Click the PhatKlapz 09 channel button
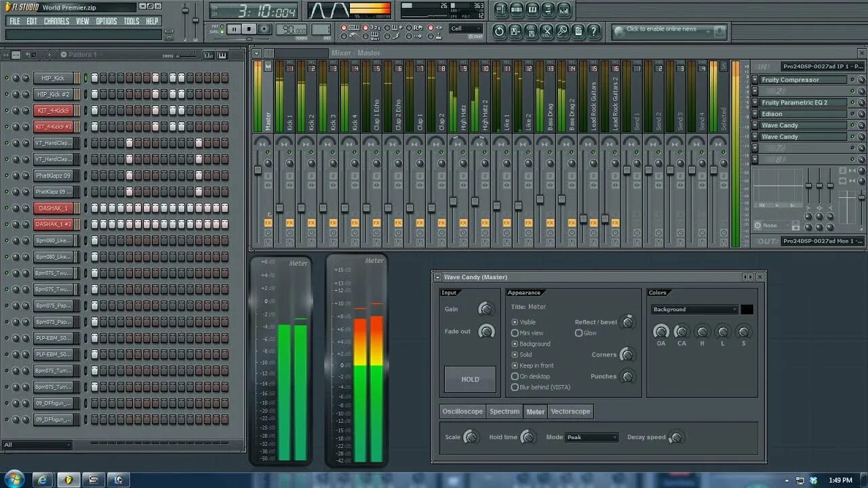 53,176
